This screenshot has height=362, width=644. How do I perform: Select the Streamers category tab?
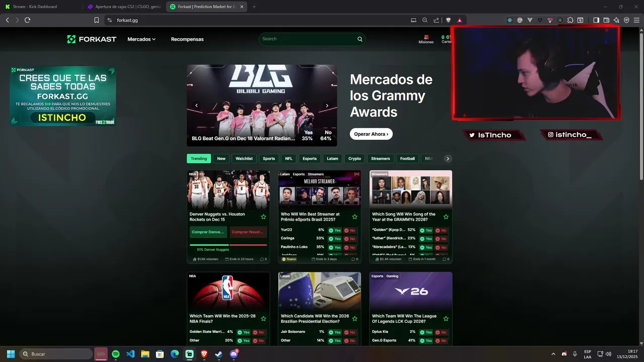point(380,158)
